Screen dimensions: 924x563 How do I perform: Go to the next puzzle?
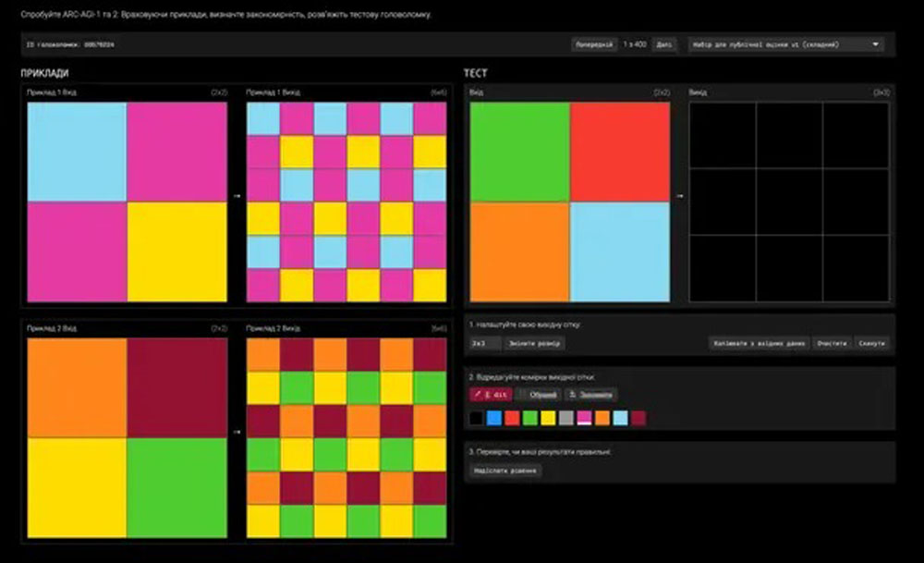point(663,44)
